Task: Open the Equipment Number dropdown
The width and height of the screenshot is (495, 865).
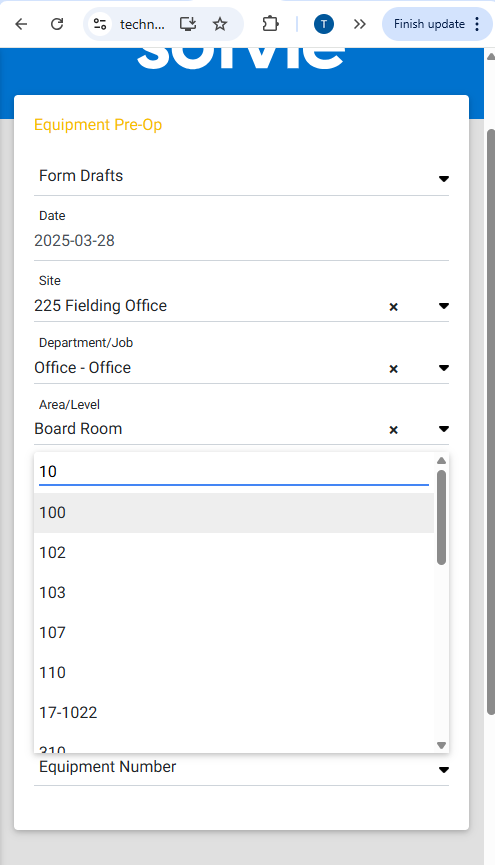Action: tap(241, 767)
